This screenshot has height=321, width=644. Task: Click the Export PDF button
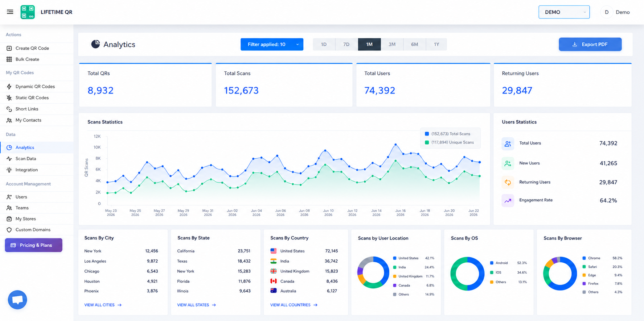tap(590, 44)
